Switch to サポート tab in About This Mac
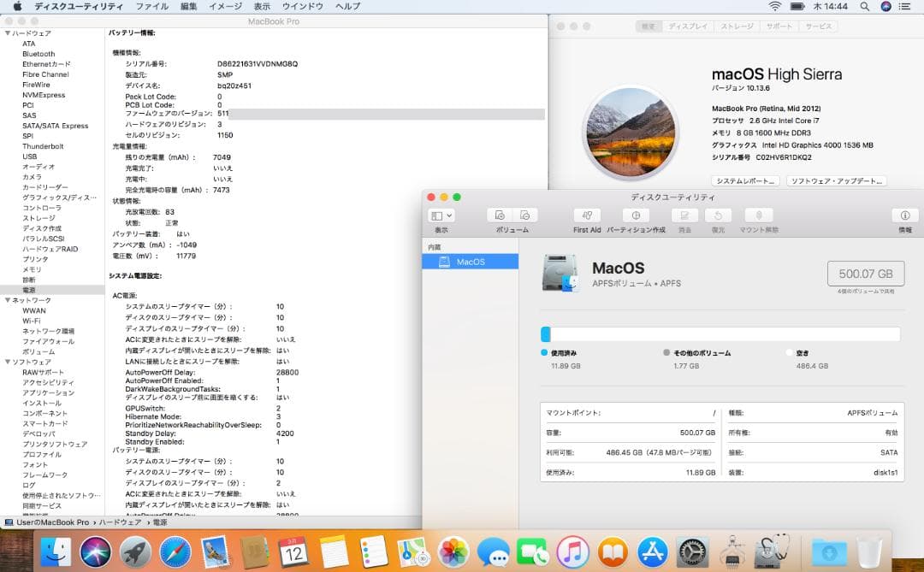The height and width of the screenshot is (572, 924). pos(779,27)
